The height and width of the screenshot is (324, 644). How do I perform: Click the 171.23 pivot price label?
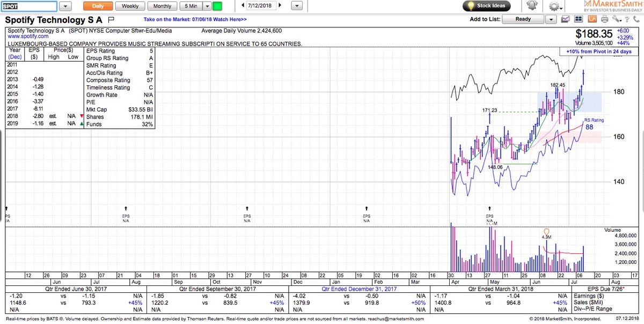tap(490, 111)
